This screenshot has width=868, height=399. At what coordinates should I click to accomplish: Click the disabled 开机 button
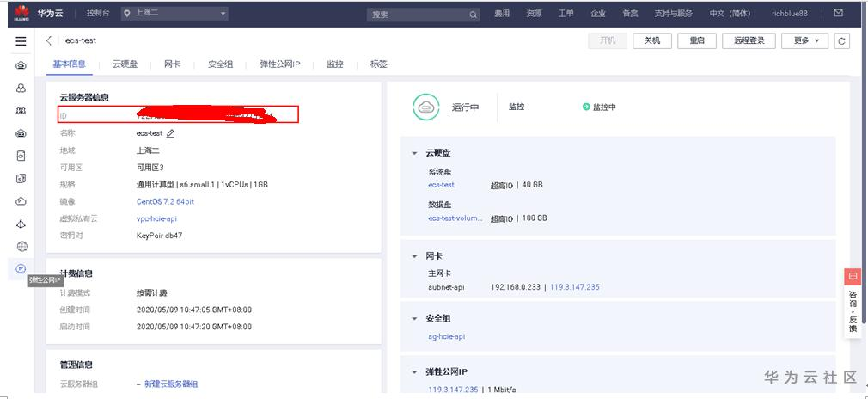click(608, 41)
